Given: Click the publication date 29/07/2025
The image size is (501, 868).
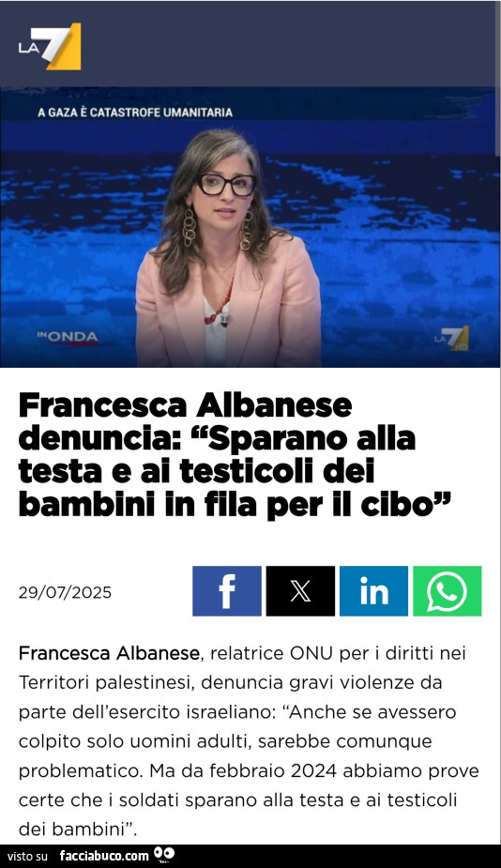Looking at the screenshot, I should 65,592.
